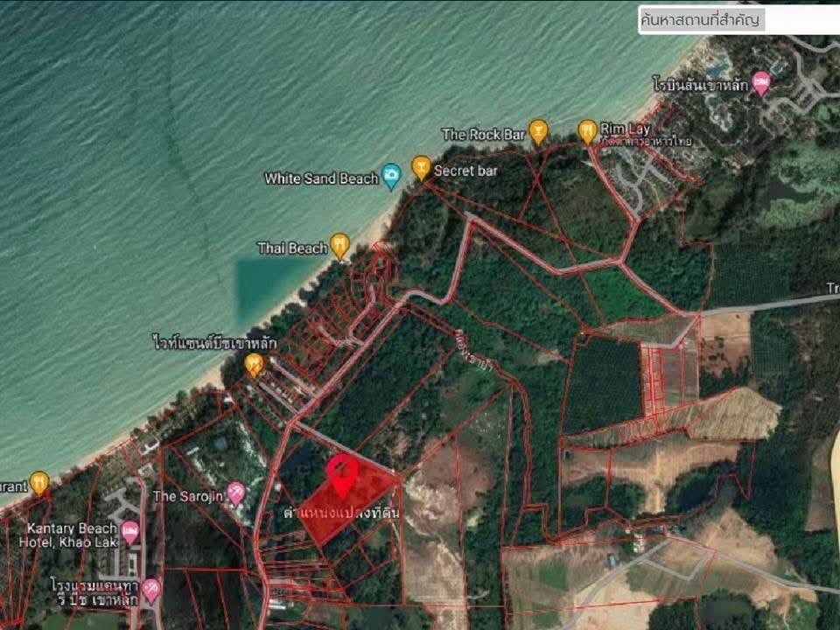This screenshot has width=840, height=630.
Task: Click The Rock Bar label text
Action: 483,135
